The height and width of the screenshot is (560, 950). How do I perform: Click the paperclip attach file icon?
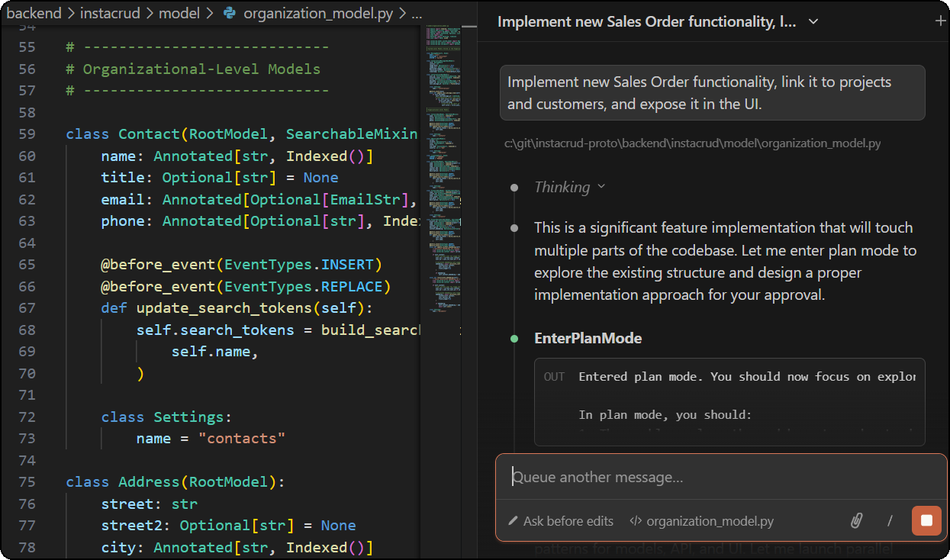pyautogui.click(x=857, y=521)
